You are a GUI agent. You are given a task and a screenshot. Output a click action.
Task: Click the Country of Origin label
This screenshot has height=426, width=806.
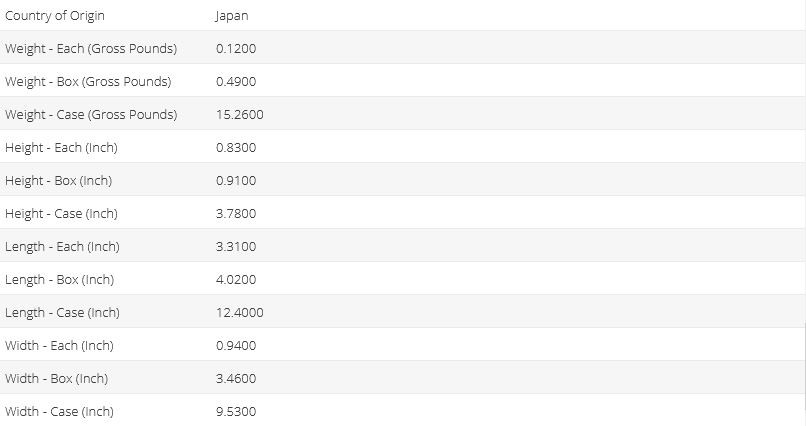click(x=55, y=16)
